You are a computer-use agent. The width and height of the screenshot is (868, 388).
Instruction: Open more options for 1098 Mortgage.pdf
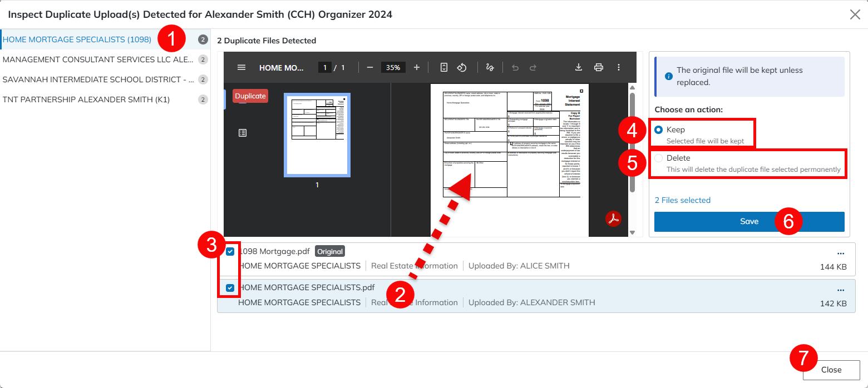coord(841,253)
